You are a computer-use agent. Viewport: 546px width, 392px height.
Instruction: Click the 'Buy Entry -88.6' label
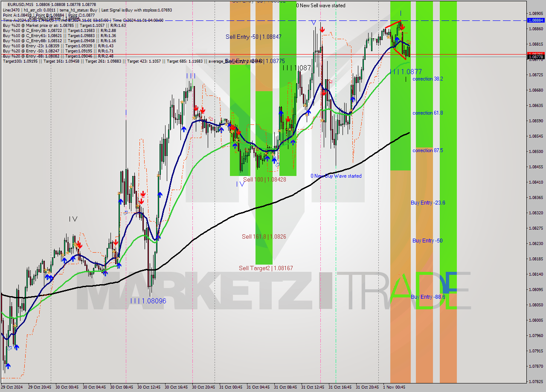coord(428,297)
